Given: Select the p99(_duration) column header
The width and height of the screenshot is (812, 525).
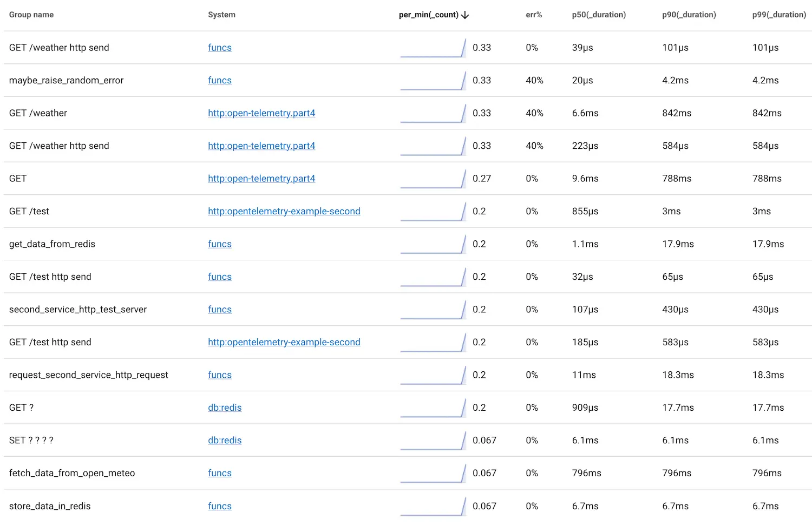Looking at the screenshot, I should [x=778, y=15].
